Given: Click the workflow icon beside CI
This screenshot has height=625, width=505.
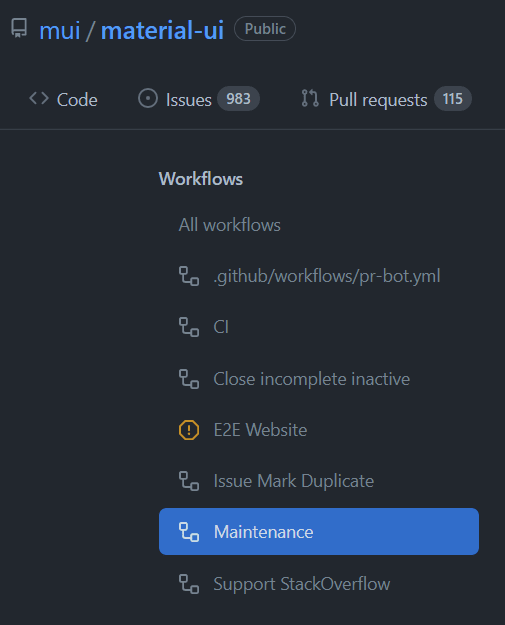Looking at the screenshot, I should [x=189, y=327].
